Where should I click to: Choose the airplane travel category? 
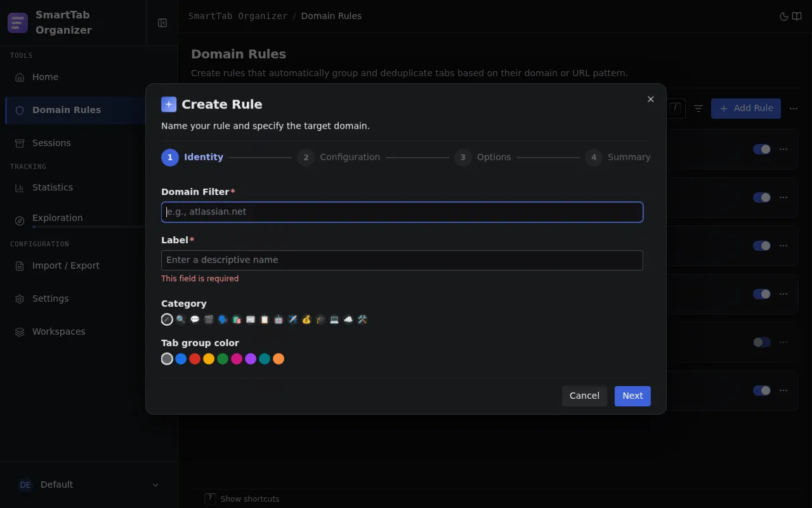292,319
